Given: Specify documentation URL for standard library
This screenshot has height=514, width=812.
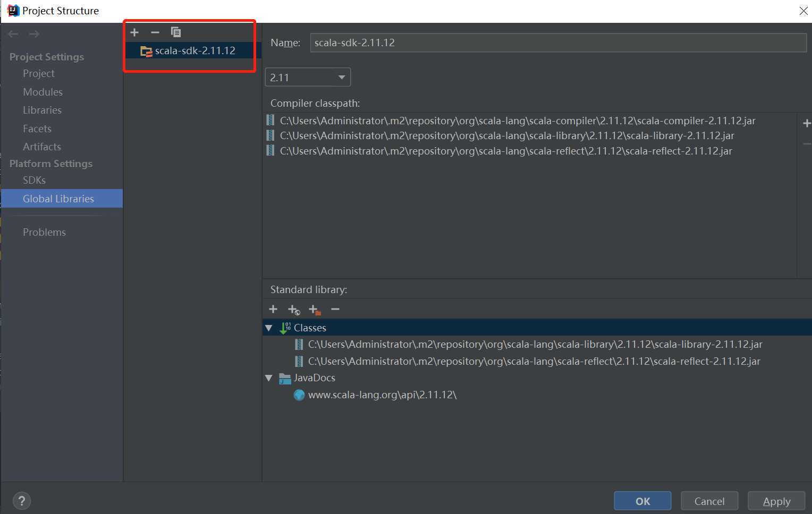Looking at the screenshot, I should [x=294, y=310].
